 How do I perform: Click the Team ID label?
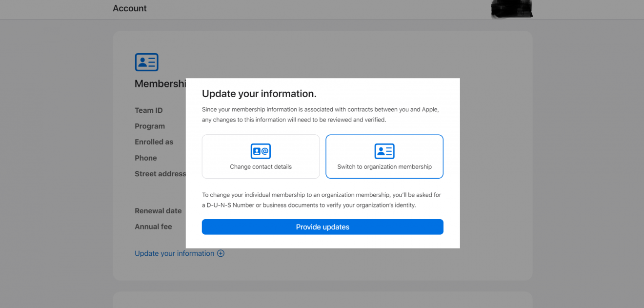tap(149, 110)
